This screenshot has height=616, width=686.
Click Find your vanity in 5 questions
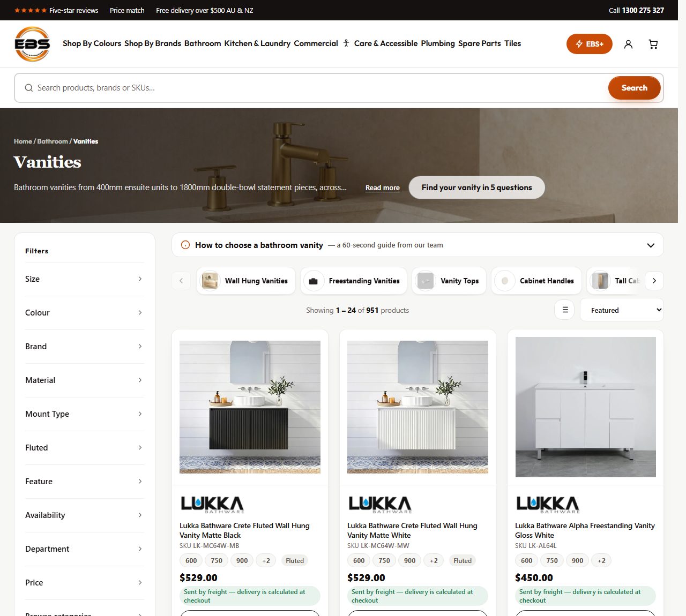476,187
